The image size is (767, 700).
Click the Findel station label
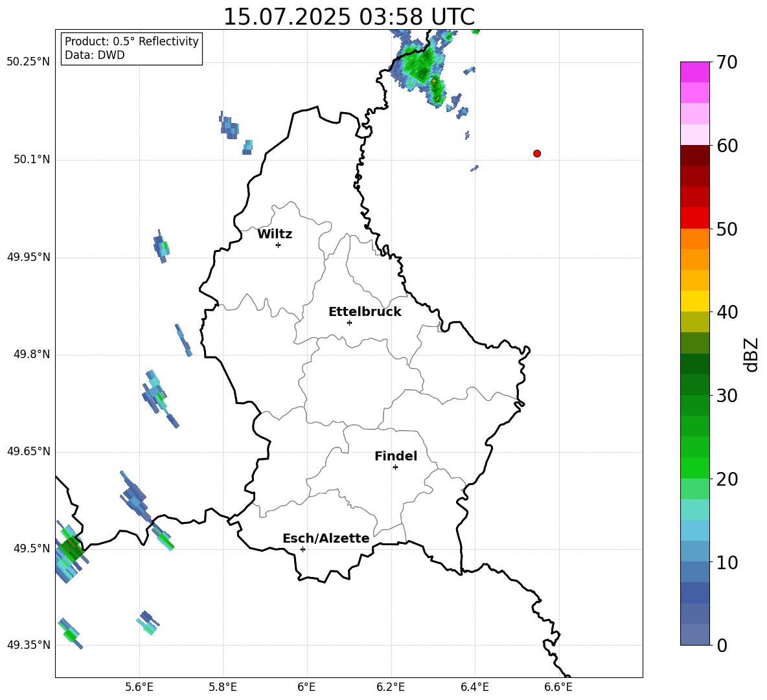pos(396,456)
